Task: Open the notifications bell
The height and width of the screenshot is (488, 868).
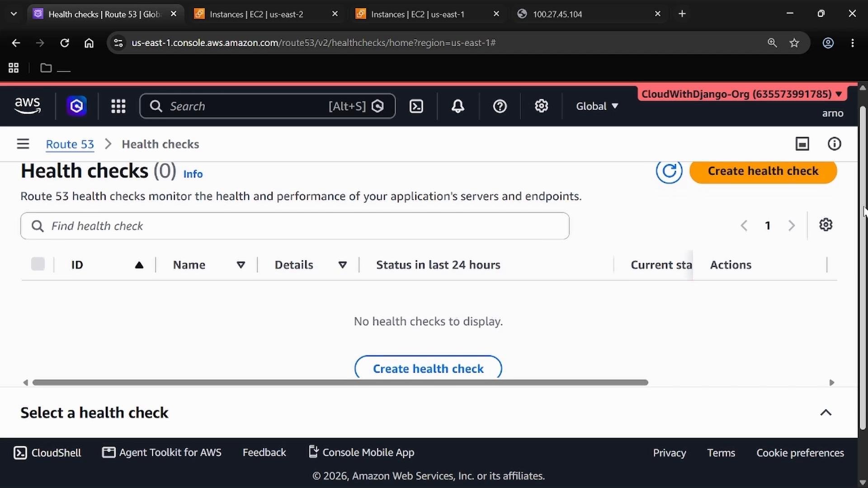Action: coord(458,106)
